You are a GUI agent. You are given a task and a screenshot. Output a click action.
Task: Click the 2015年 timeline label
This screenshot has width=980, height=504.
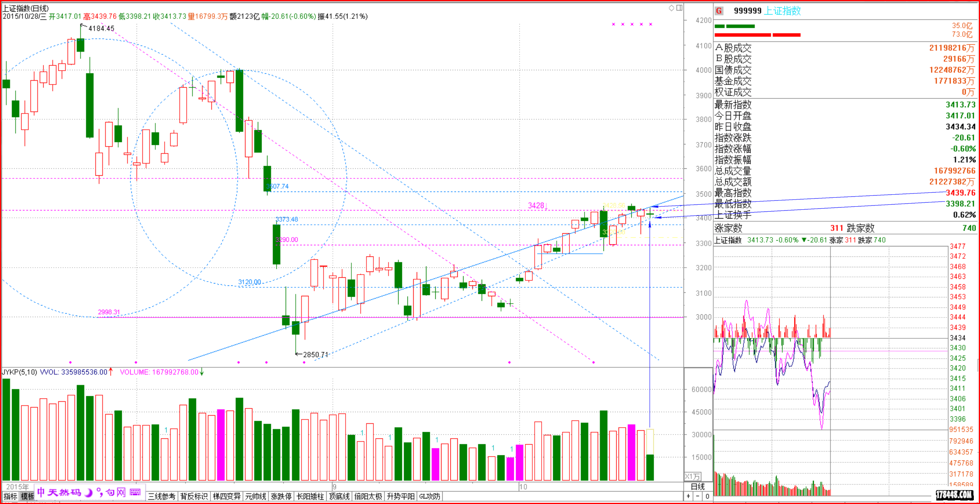point(17,487)
